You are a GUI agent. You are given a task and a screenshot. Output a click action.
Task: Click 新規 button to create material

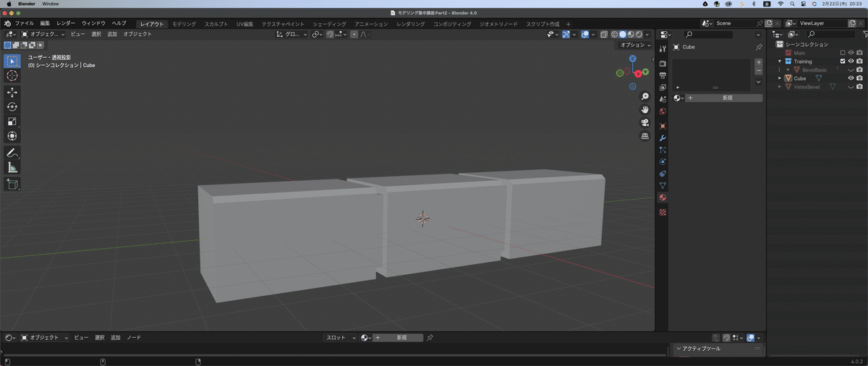coord(727,98)
